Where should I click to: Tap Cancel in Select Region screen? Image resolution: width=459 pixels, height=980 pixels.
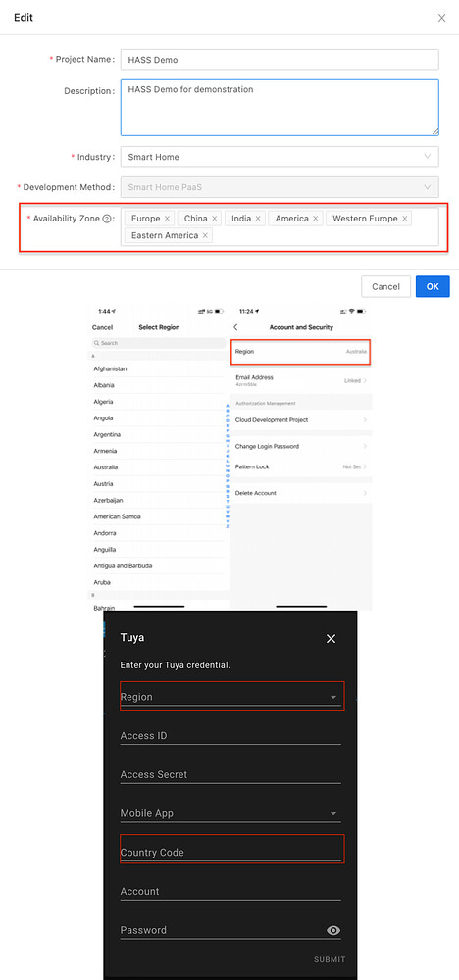(103, 327)
